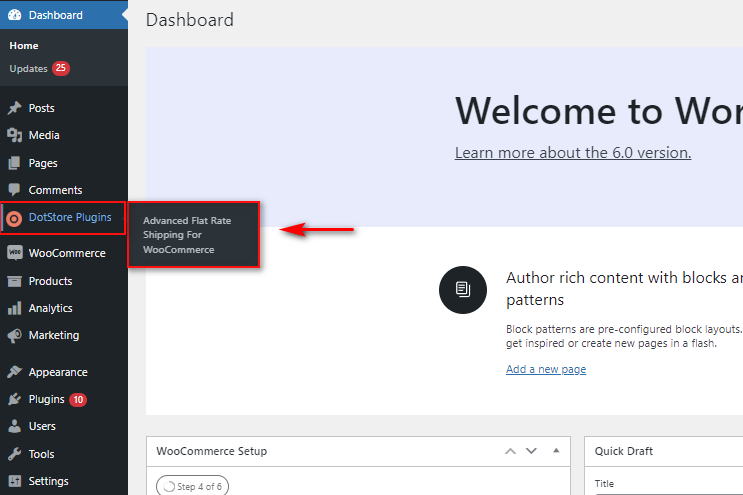Open Advanced Flat Rate Shipping For WooCommerce
The image size is (743, 495).
[x=187, y=235]
